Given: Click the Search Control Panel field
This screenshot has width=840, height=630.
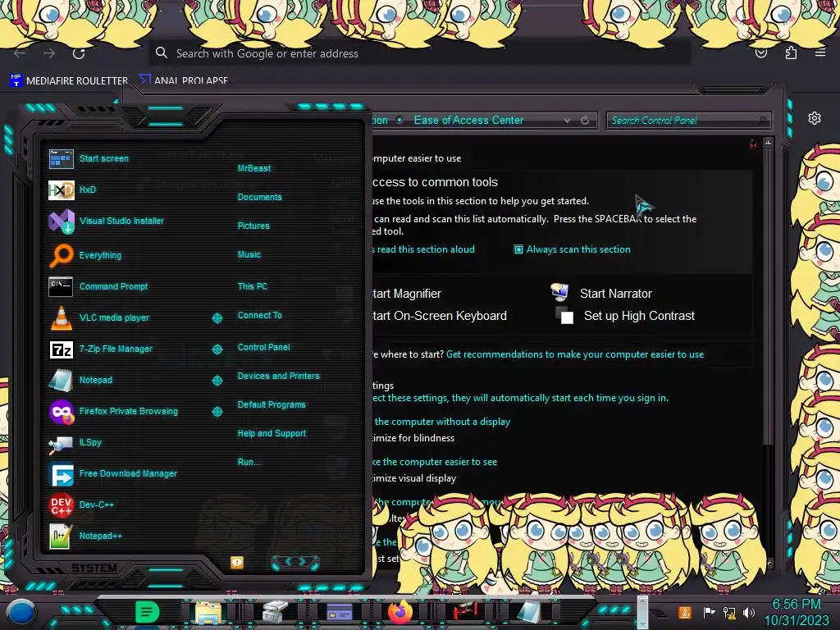Looking at the screenshot, I should click(x=688, y=121).
